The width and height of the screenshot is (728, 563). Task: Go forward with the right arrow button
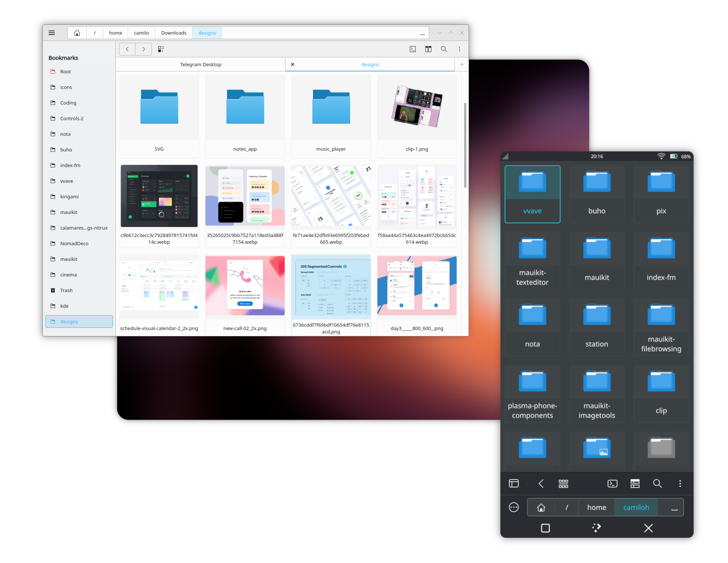coord(144,49)
